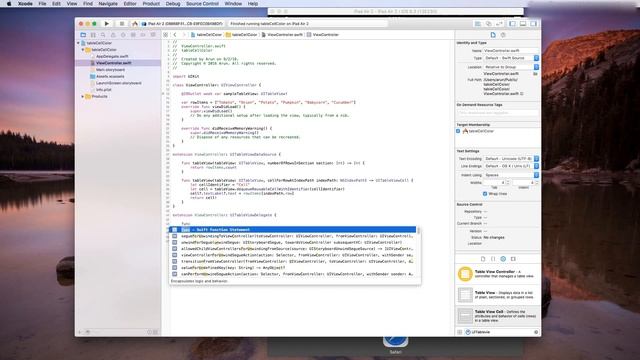
Task: Open the Line Endings dropdown
Action: pyautogui.click(x=511, y=166)
